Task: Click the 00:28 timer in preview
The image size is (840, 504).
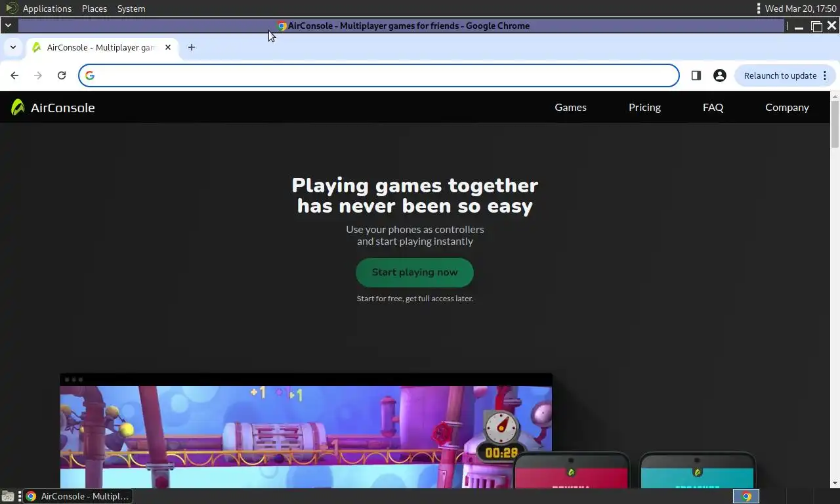Action: (501, 453)
